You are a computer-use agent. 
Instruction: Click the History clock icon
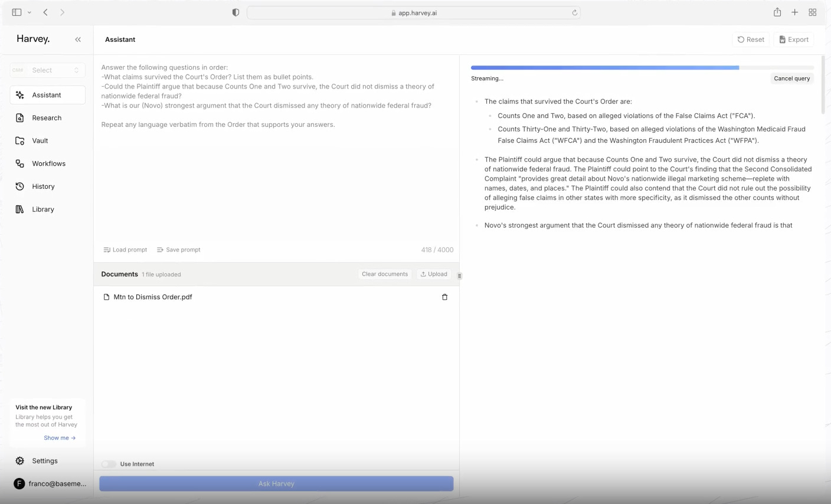[19, 186]
